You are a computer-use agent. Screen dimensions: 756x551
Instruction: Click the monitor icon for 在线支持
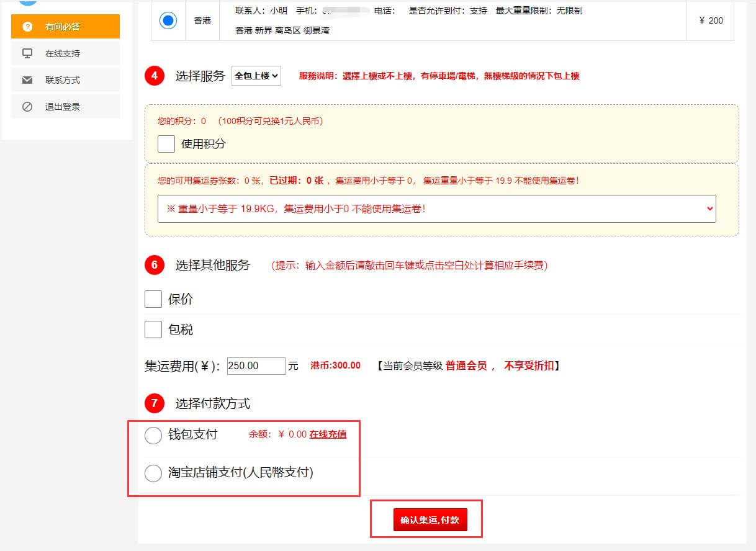coord(27,53)
